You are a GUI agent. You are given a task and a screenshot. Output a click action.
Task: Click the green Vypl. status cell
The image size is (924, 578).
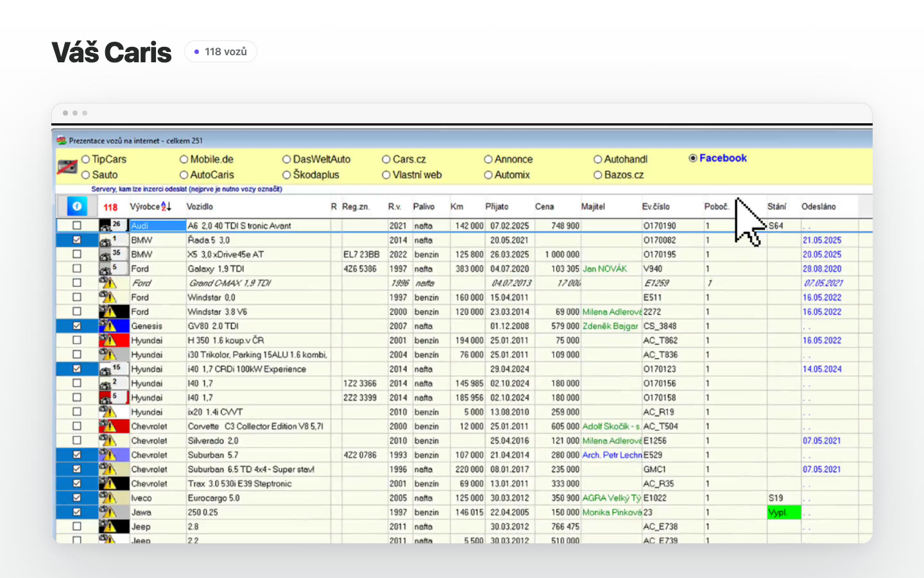pyautogui.click(x=783, y=512)
